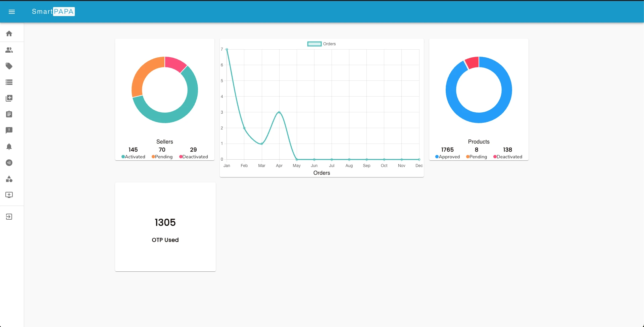644x327 pixels.
Task: Open the shapes category icon
Action: pyautogui.click(x=9, y=179)
